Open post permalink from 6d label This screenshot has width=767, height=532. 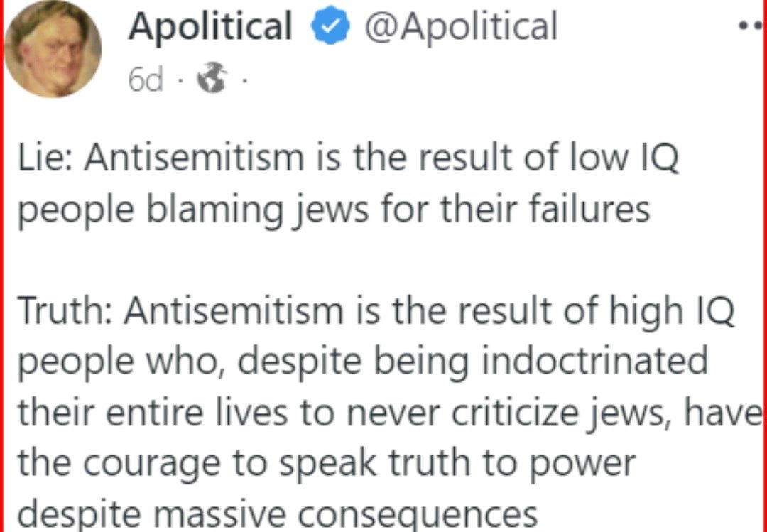[x=146, y=80]
